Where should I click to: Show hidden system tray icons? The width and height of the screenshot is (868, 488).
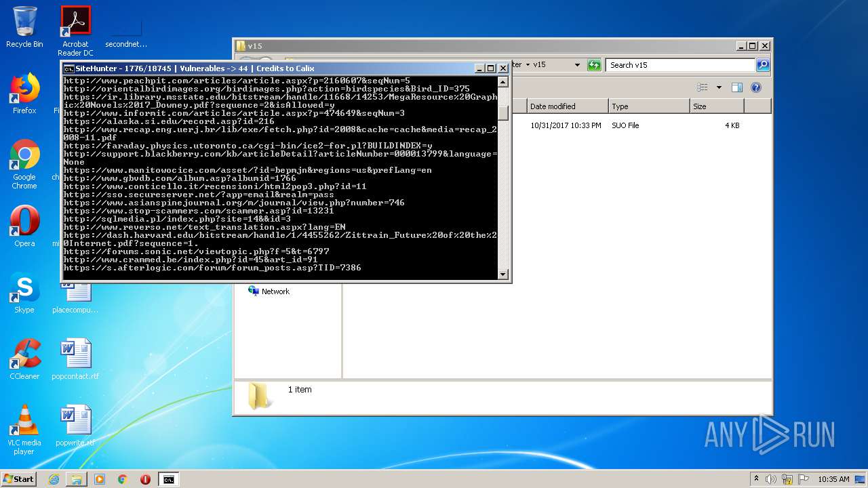[x=756, y=479]
